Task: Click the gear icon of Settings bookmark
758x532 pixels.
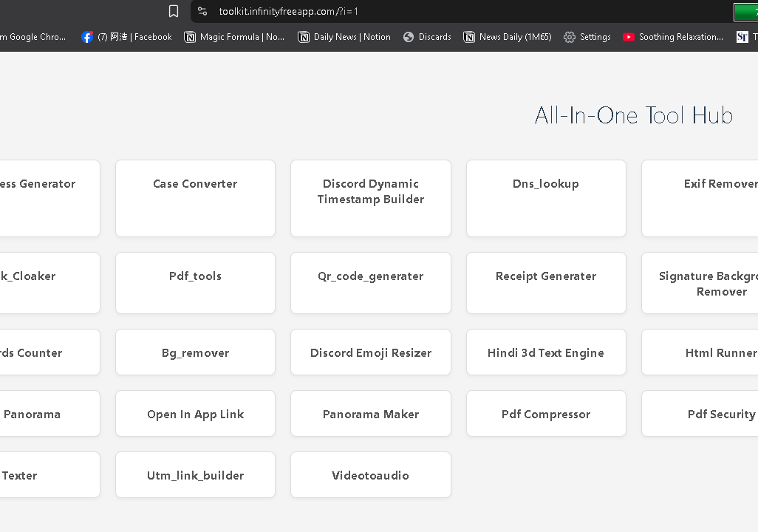Action: pos(570,37)
